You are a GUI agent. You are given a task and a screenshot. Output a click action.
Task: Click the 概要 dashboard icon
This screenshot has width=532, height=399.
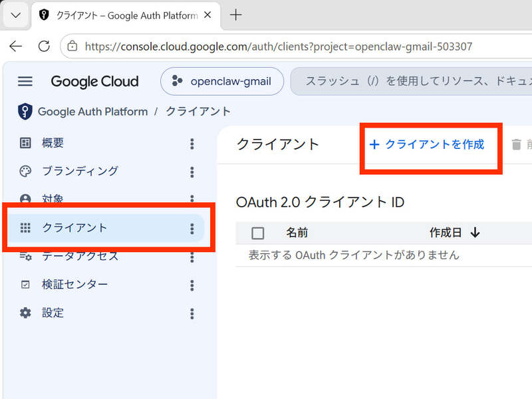coord(25,143)
